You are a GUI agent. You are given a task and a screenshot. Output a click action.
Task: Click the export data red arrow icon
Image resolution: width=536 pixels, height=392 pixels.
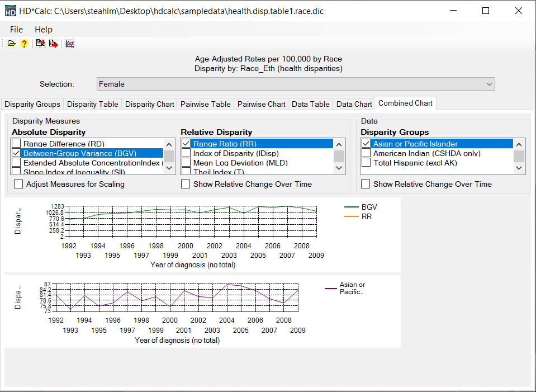pos(53,44)
